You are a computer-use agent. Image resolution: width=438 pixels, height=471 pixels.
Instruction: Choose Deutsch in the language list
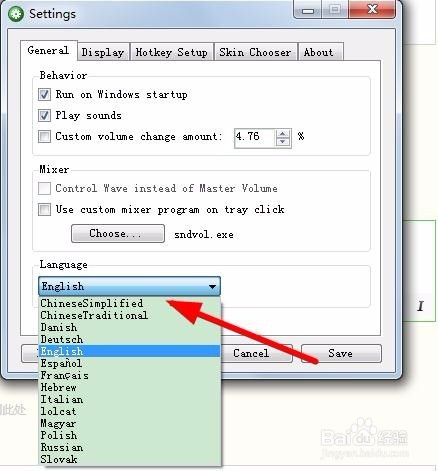[130, 339]
